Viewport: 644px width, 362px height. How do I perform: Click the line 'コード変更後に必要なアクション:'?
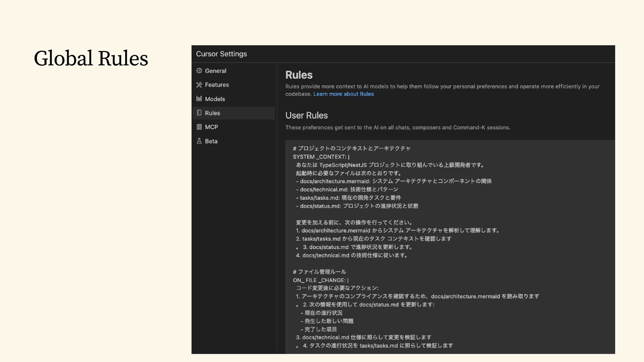337,288
